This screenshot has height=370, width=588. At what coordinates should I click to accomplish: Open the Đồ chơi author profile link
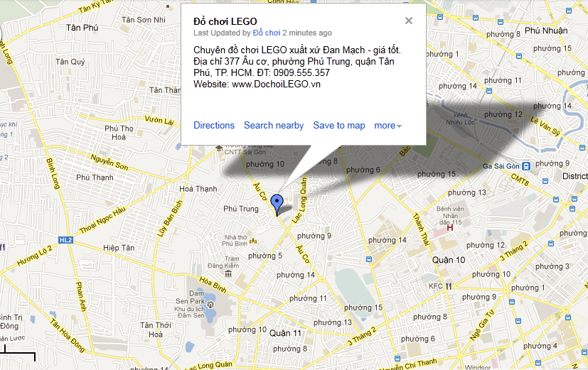point(267,33)
